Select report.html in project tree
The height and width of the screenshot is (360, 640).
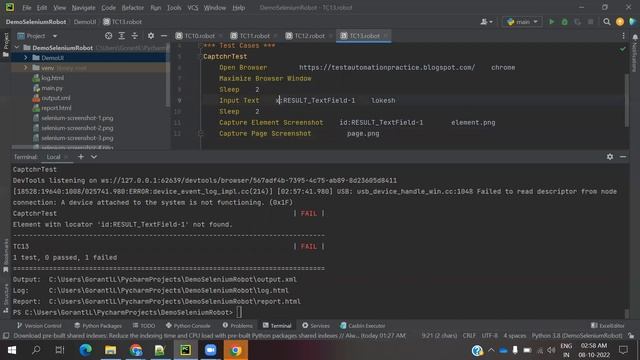click(56, 108)
